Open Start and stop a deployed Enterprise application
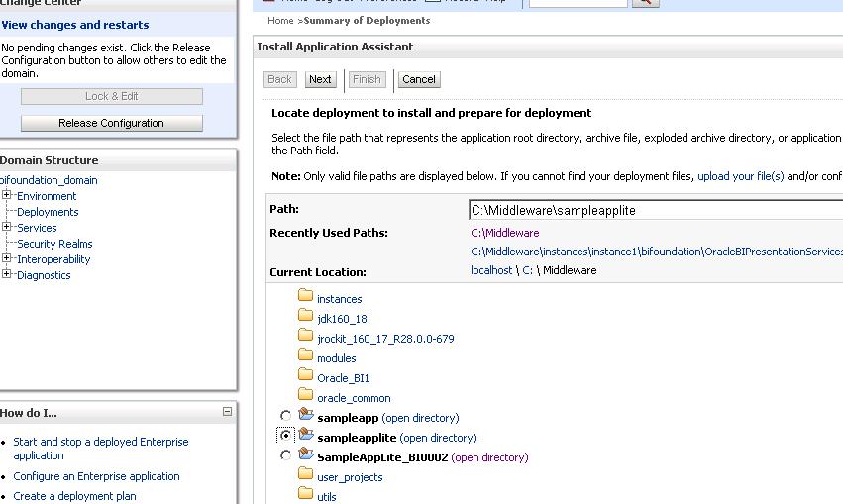 point(100,449)
